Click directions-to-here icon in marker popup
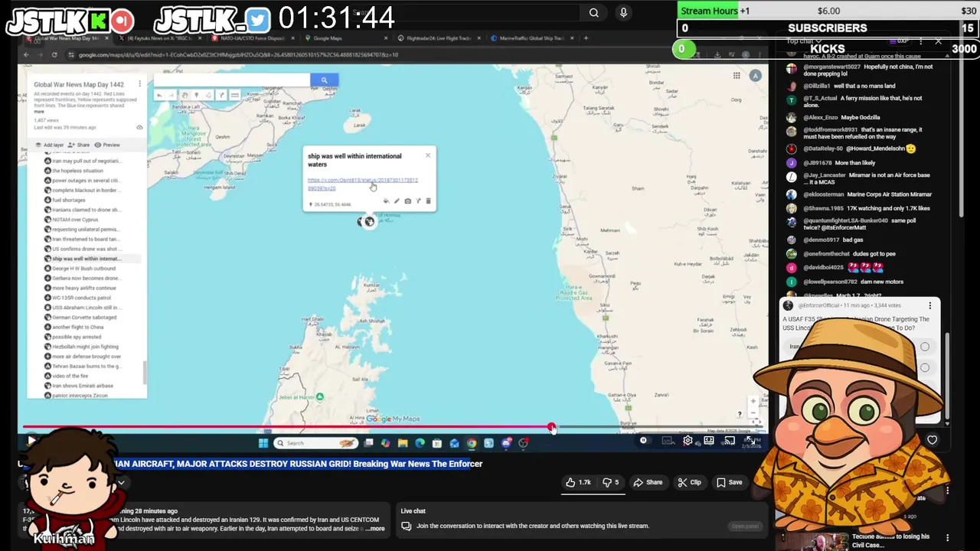This screenshot has width=980, height=551. coord(418,201)
